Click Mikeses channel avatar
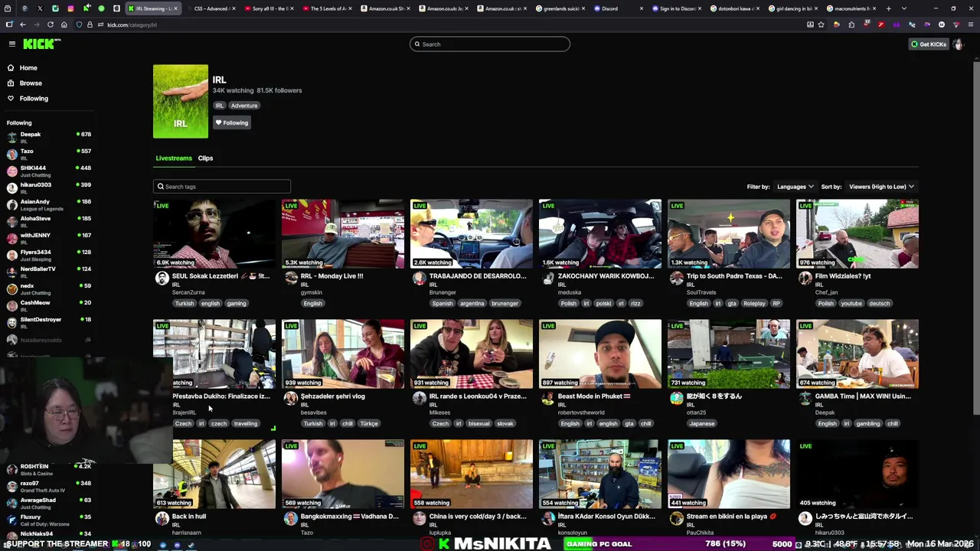This screenshot has width=980, height=551. tap(419, 399)
